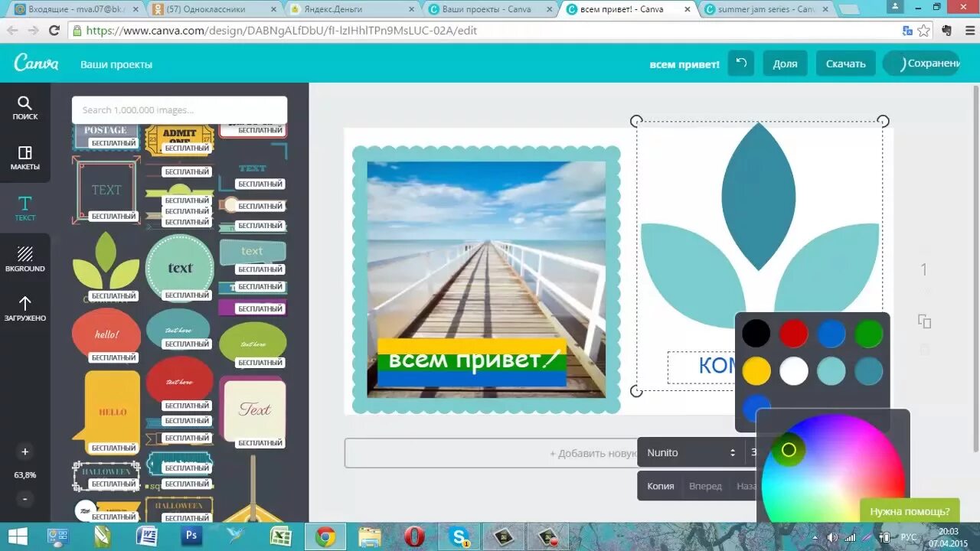Open the Загружено uploads panel

click(25, 308)
